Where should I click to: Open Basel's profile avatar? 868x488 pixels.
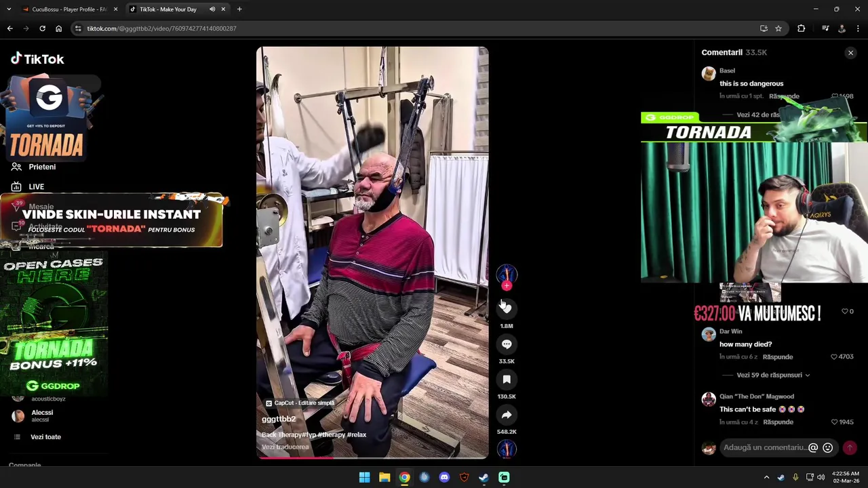pos(709,74)
